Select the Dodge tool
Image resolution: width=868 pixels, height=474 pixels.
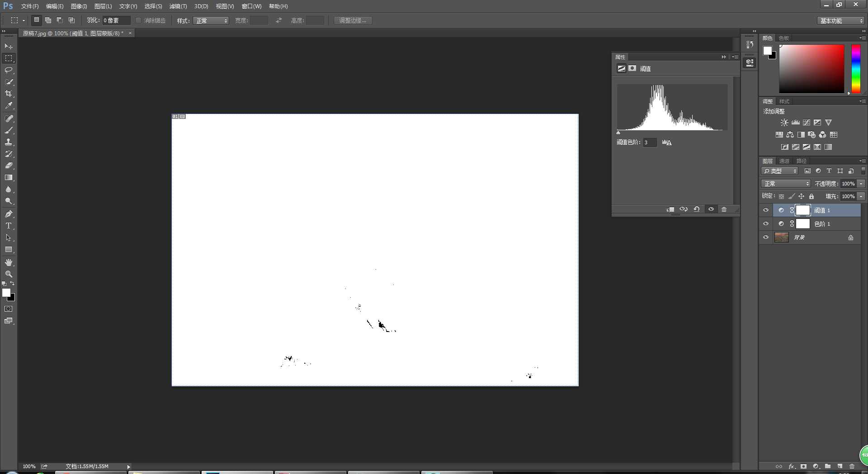click(x=9, y=201)
